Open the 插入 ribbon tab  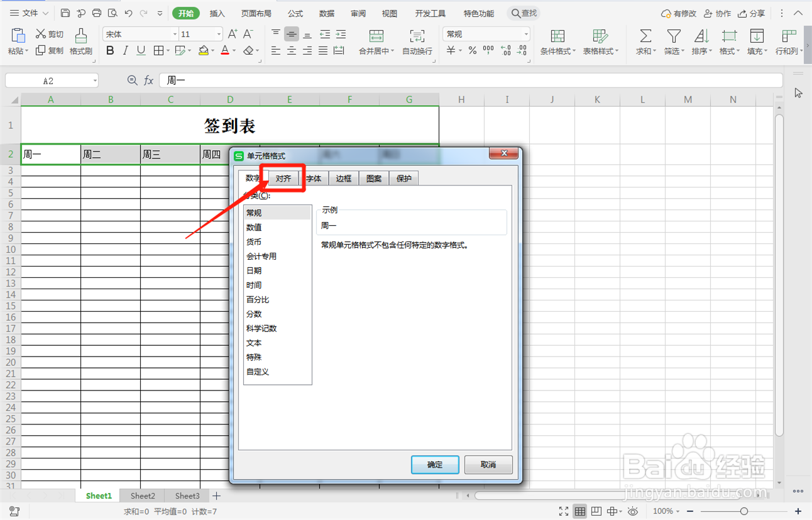point(217,13)
